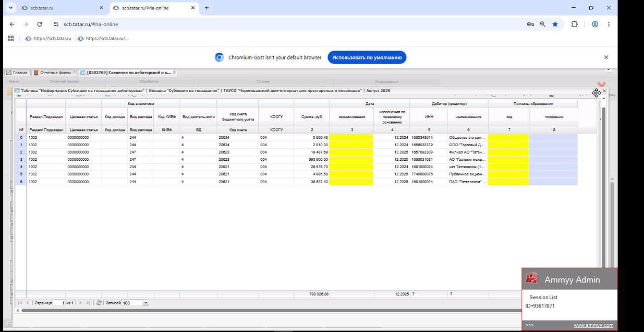Click the table vertical scrollbar up arrow
Viewport: 644px width, 332px height.
coord(604,98)
